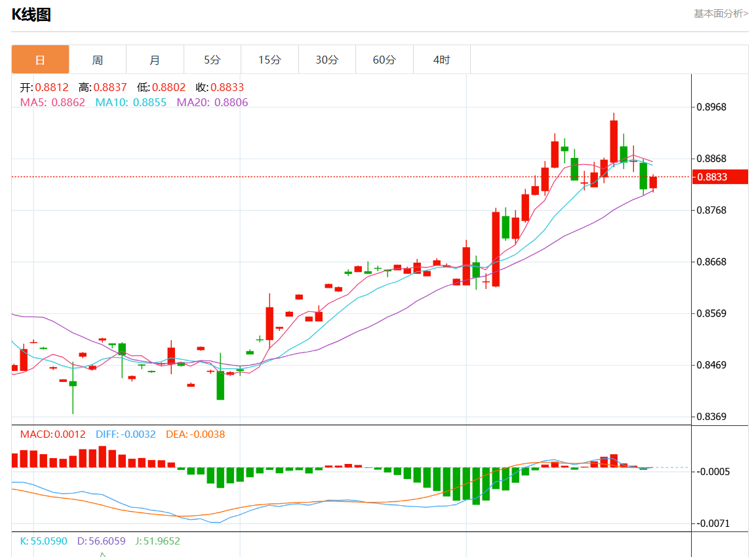Click the K value in KDJ panel
Viewport: 756px width, 557px height.
[43, 541]
